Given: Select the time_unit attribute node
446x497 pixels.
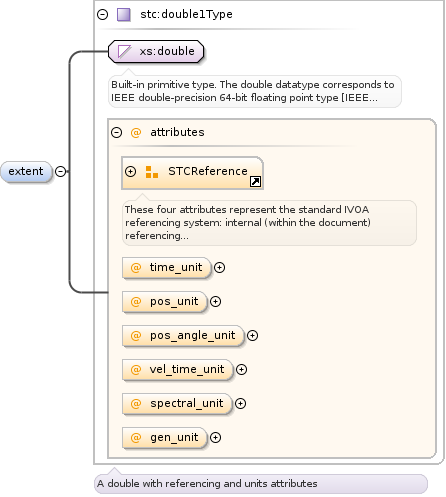Looking at the screenshot, I should point(167,268).
